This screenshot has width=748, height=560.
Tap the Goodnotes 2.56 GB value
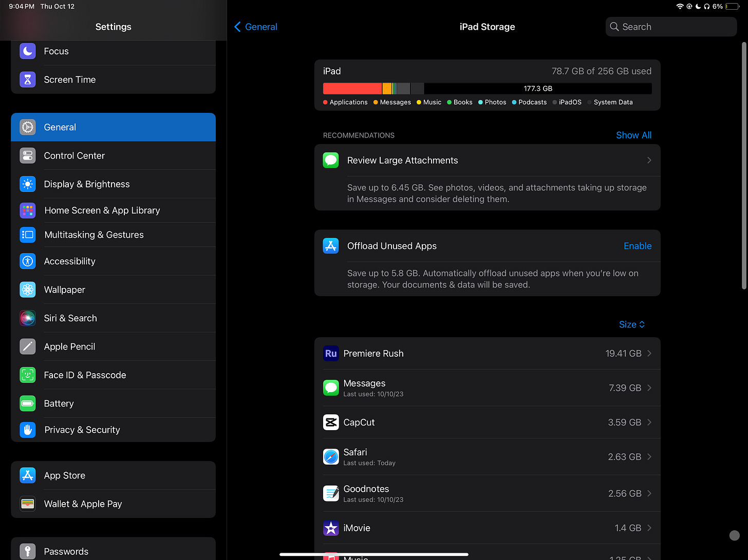pos(625,493)
